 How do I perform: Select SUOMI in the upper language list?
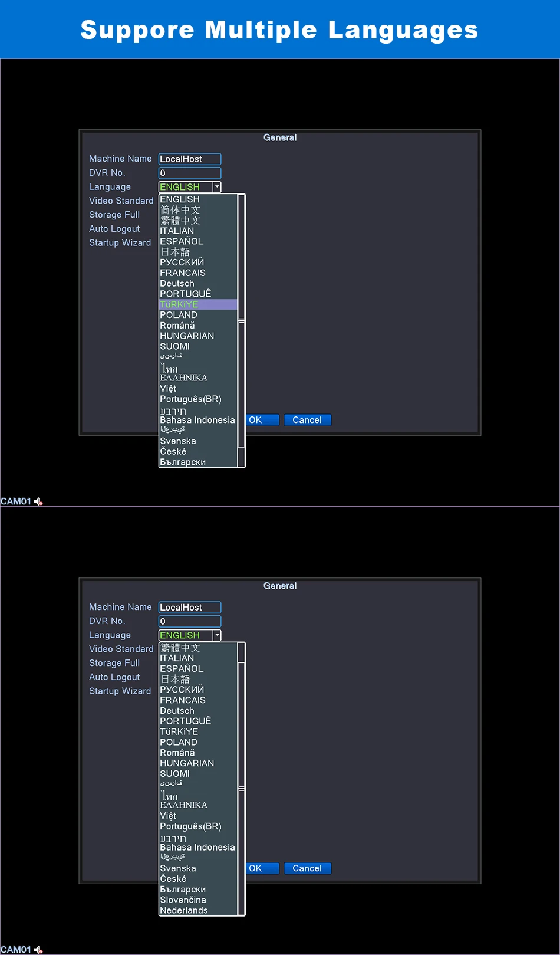tap(198, 346)
